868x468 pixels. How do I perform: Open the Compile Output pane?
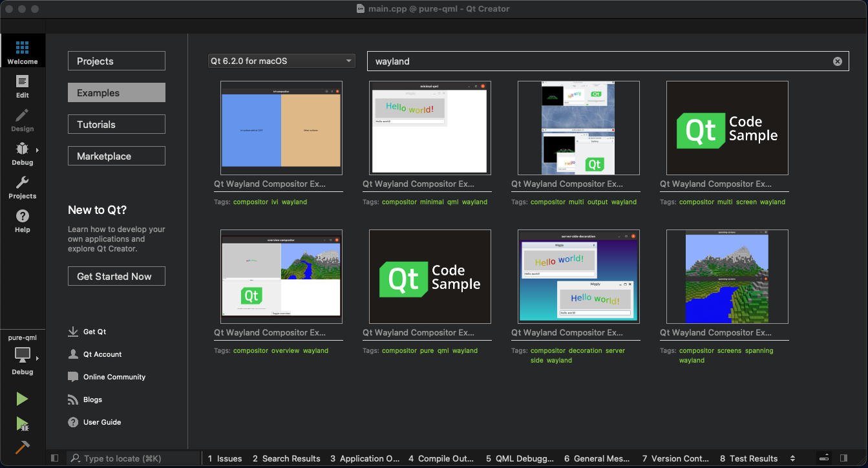[441, 458]
